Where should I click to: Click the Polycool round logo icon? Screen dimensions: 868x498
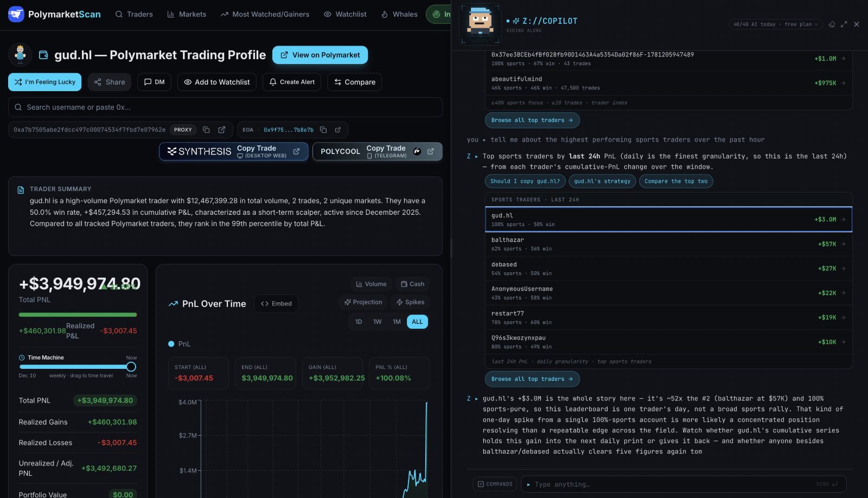(x=417, y=151)
